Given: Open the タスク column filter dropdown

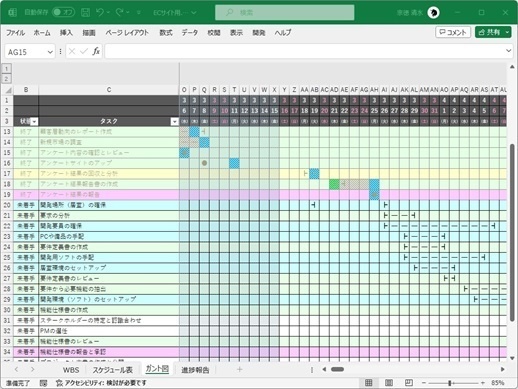Looking at the screenshot, I should click(174, 122).
